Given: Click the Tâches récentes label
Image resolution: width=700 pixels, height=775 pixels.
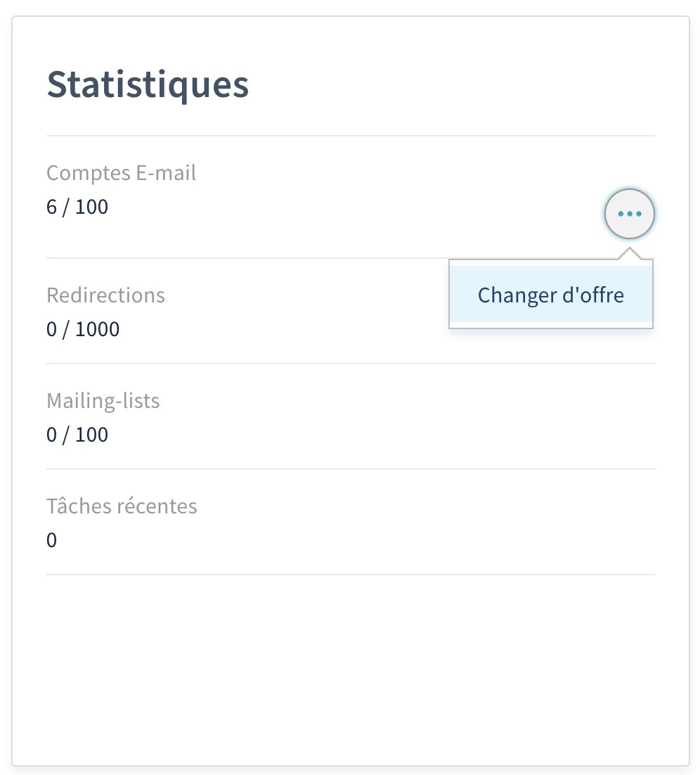Looking at the screenshot, I should [x=122, y=506].
